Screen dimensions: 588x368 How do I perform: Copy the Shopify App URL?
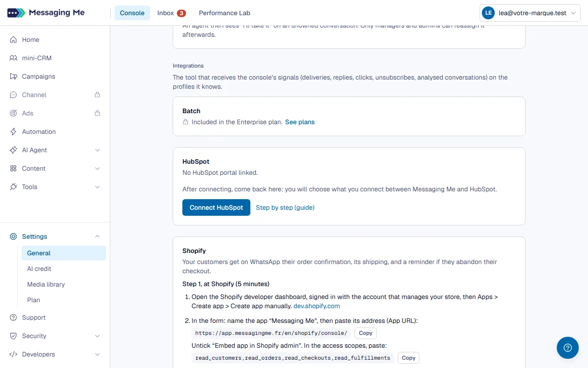point(366,333)
